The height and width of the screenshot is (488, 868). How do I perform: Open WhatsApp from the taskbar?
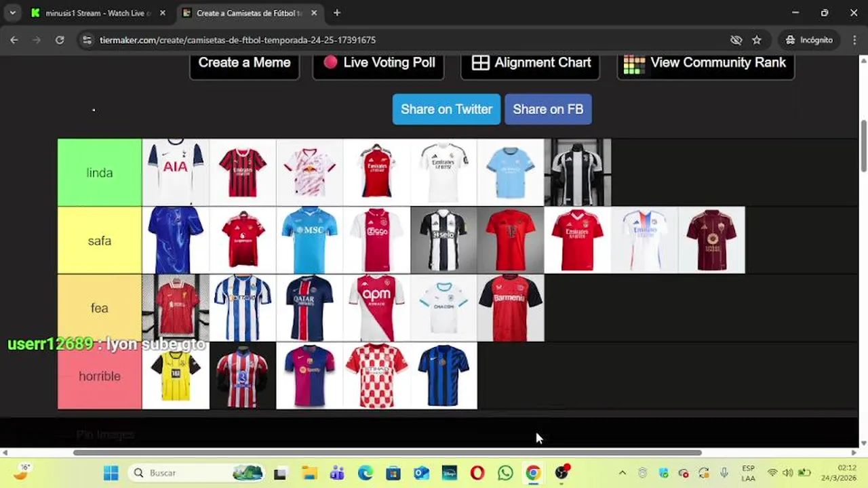click(505, 473)
